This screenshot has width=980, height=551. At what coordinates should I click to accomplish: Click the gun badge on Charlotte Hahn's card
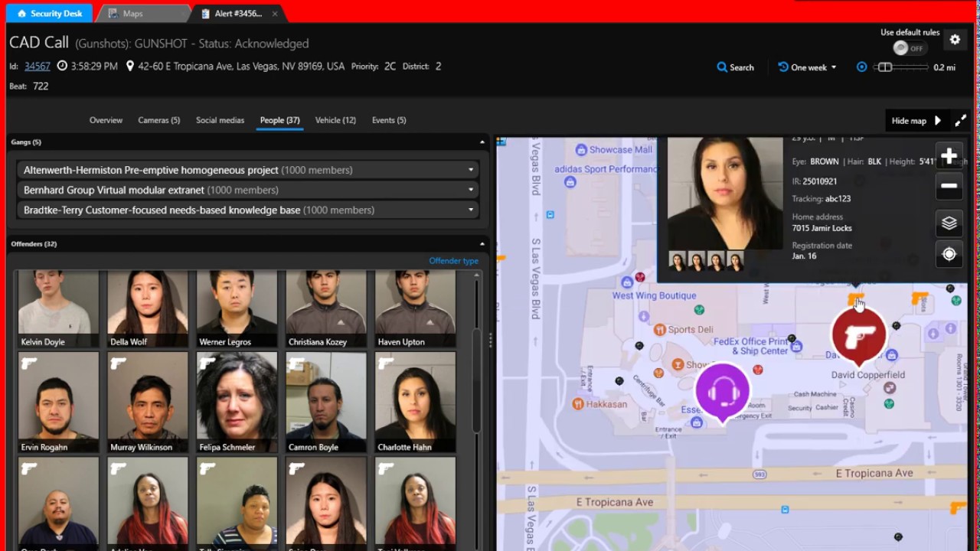(386, 364)
